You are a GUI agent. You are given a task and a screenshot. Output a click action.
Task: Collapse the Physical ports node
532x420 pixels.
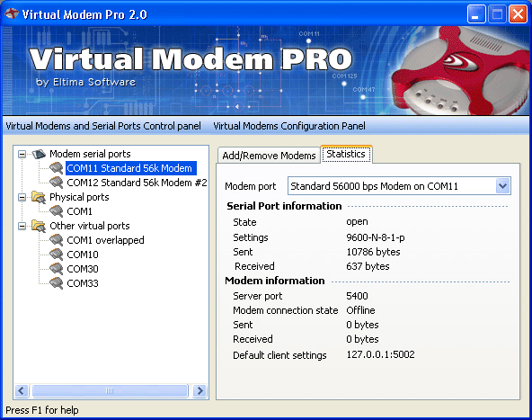(22, 198)
